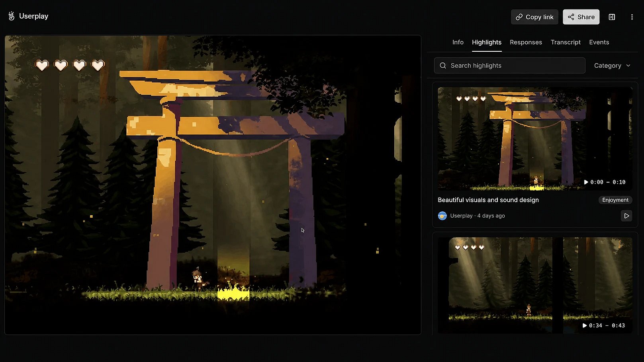Open the Userplay home link text
The height and width of the screenshot is (362, 644).
click(33, 16)
